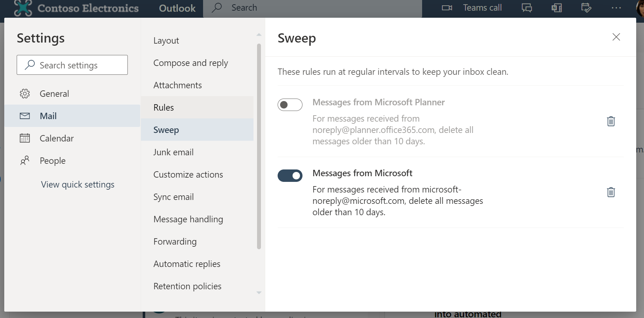Disable the Messages from Microsoft toggle
The image size is (644, 318).
click(x=290, y=175)
